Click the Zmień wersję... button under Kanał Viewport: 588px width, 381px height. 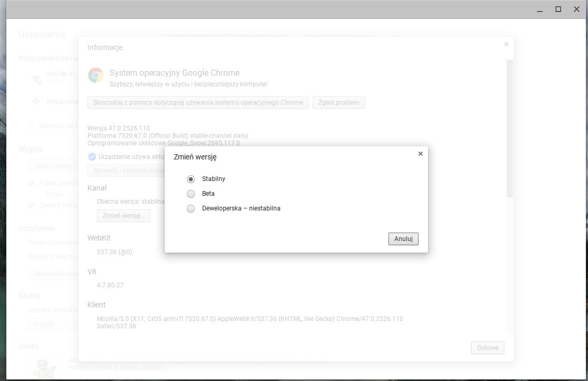[x=123, y=216]
